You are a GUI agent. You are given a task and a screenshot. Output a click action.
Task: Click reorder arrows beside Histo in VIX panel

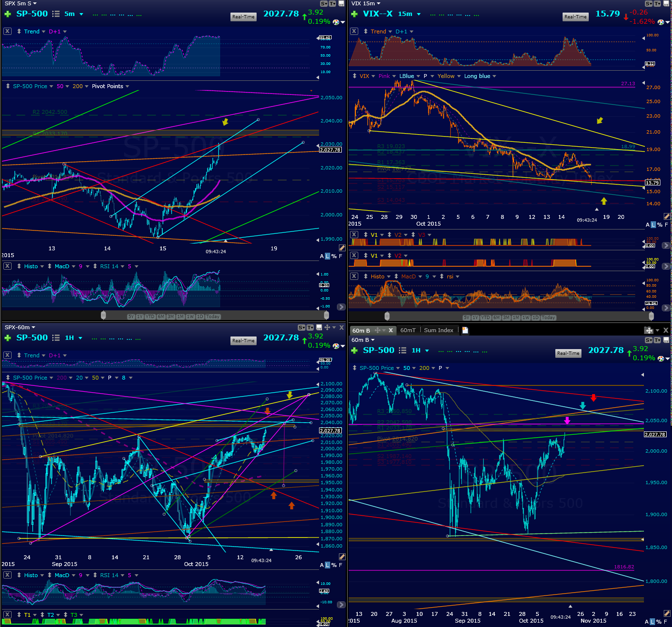click(x=366, y=276)
